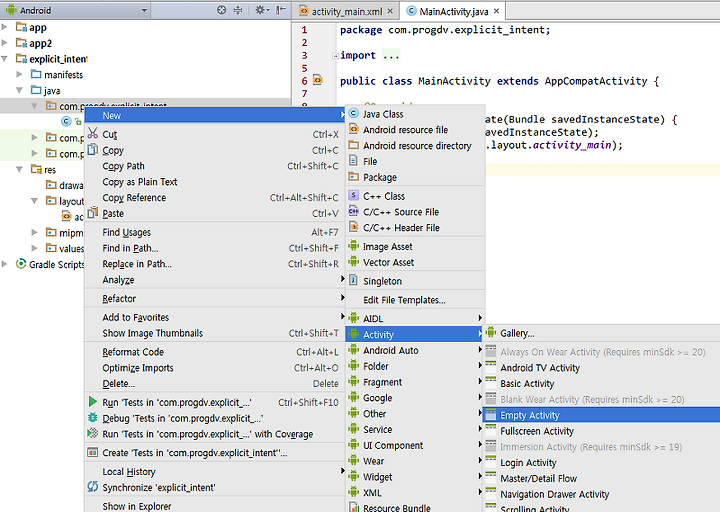Screen dimensions: 720x512
Task: Choose C/C++ Source File entry
Action: [416, 212]
